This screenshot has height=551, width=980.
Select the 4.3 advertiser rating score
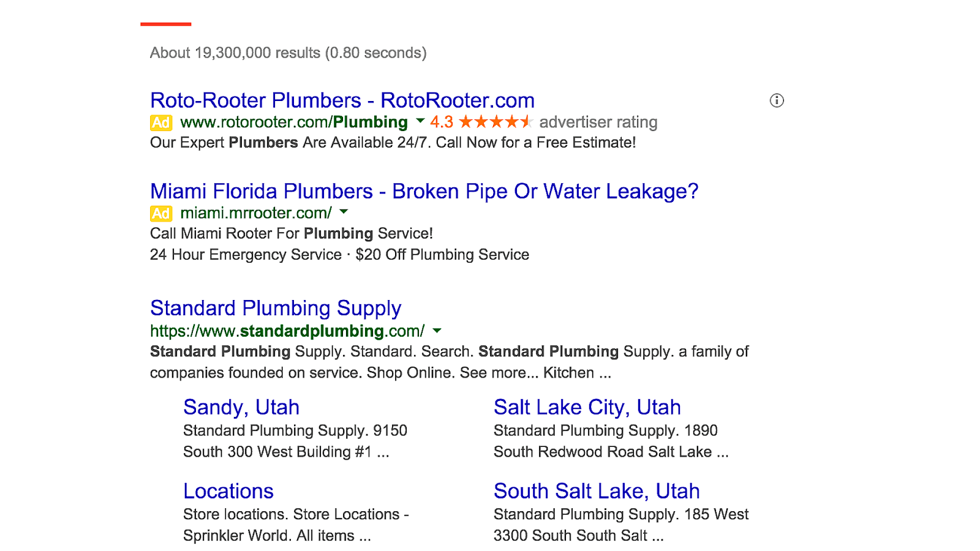(440, 122)
